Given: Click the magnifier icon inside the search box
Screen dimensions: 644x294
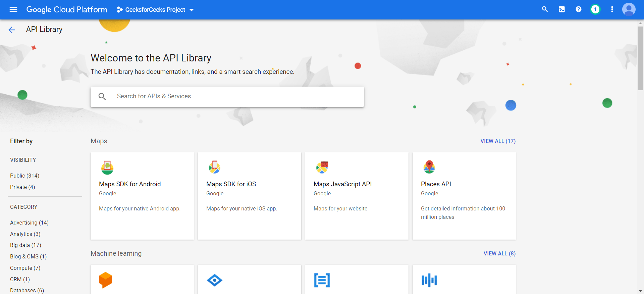Looking at the screenshot, I should tap(102, 97).
